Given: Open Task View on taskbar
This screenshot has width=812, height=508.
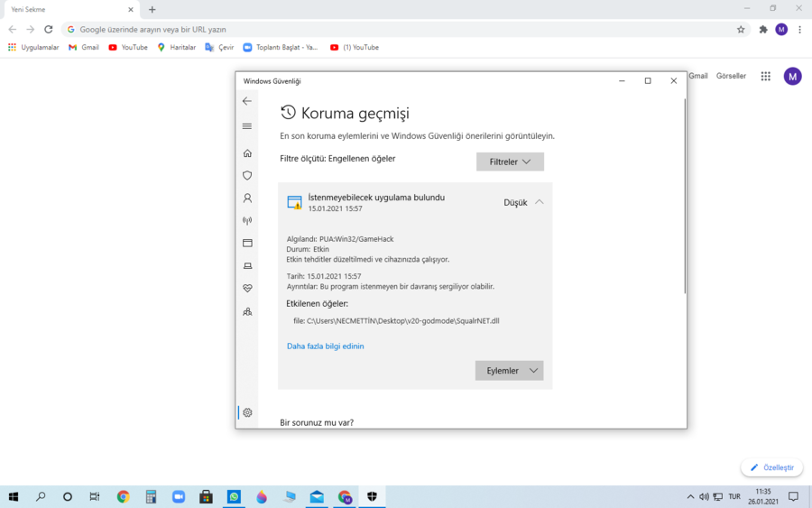Looking at the screenshot, I should (x=94, y=496).
